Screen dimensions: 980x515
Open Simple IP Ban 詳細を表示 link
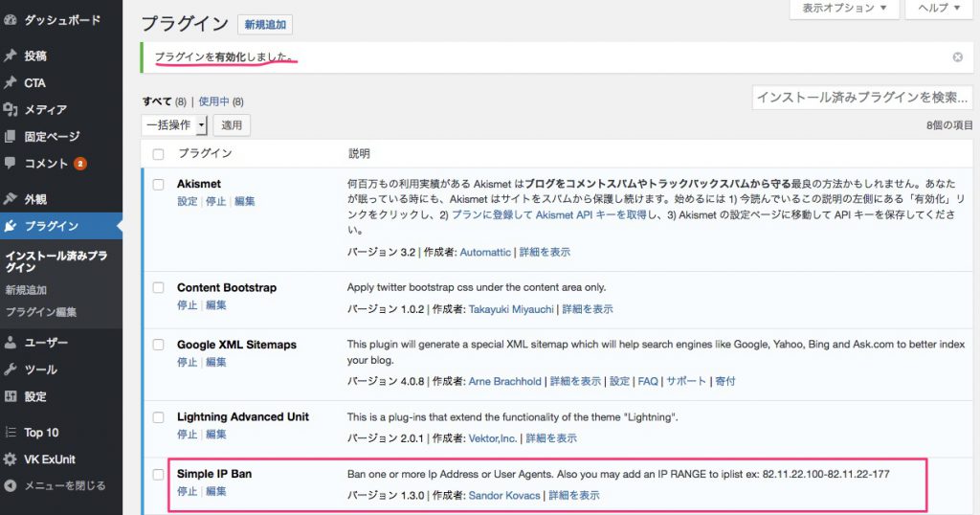(574, 495)
